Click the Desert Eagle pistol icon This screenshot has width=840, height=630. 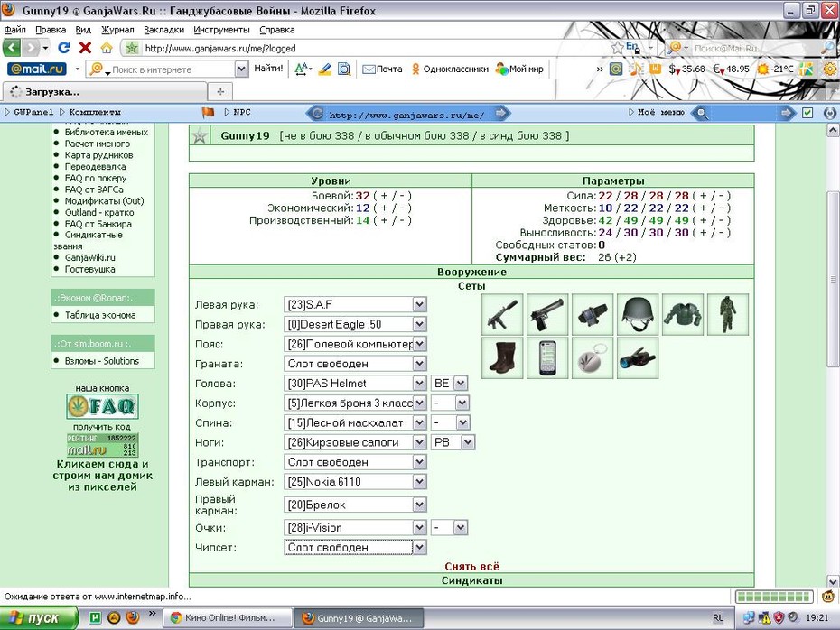click(x=547, y=315)
